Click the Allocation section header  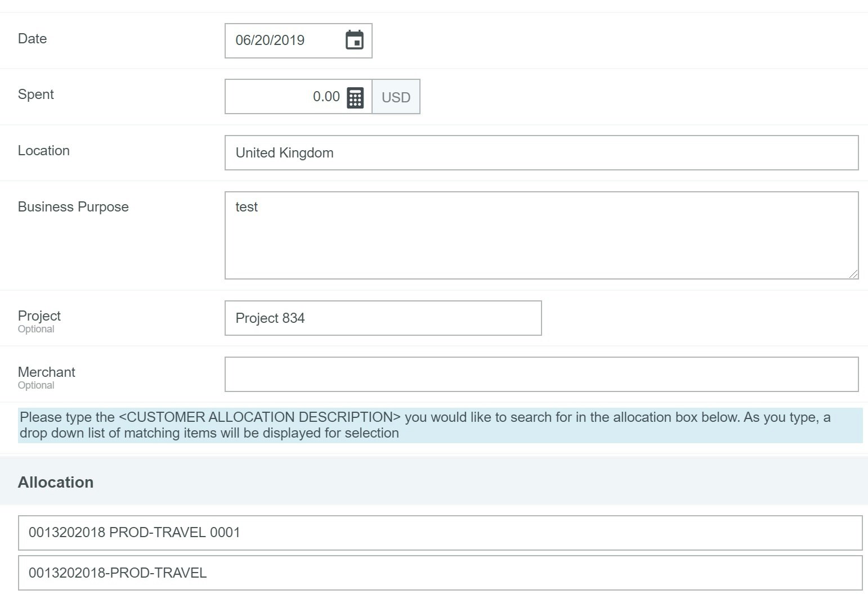(56, 482)
